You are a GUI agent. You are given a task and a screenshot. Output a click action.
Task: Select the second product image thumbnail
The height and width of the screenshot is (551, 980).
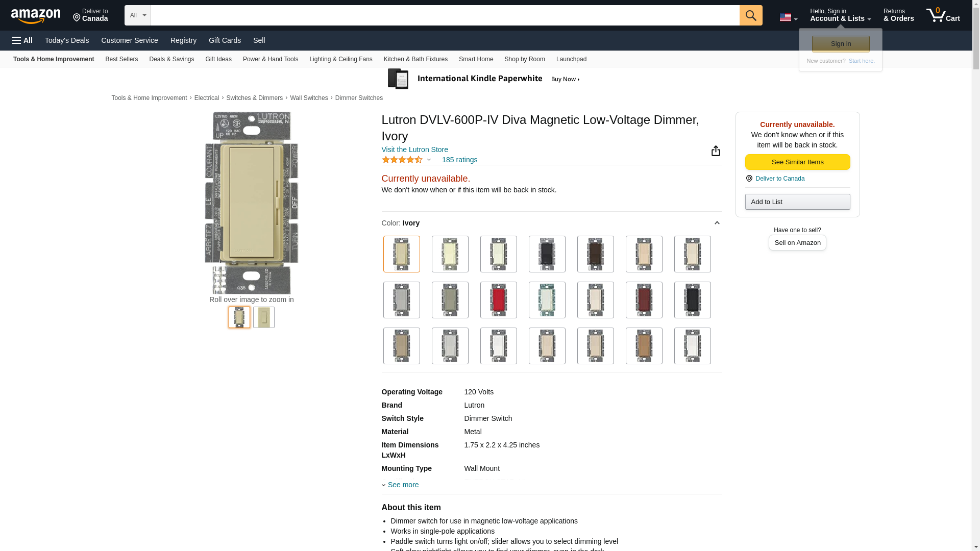pos(263,317)
